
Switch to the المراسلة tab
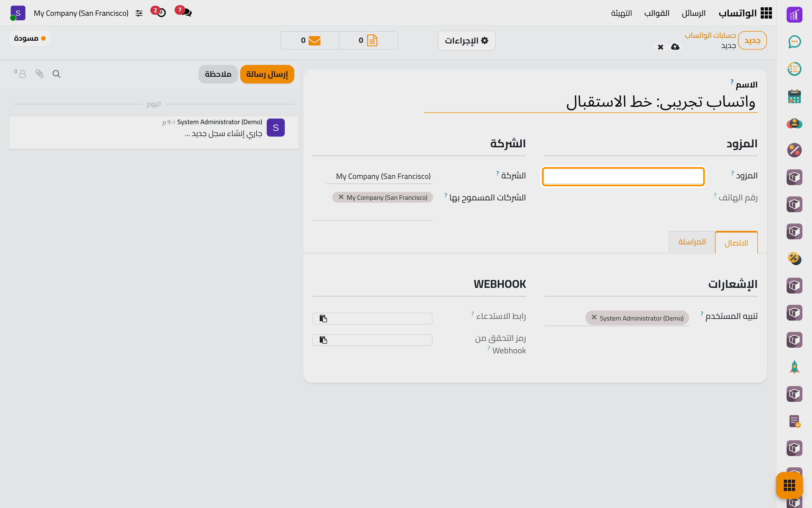tap(692, 242)
